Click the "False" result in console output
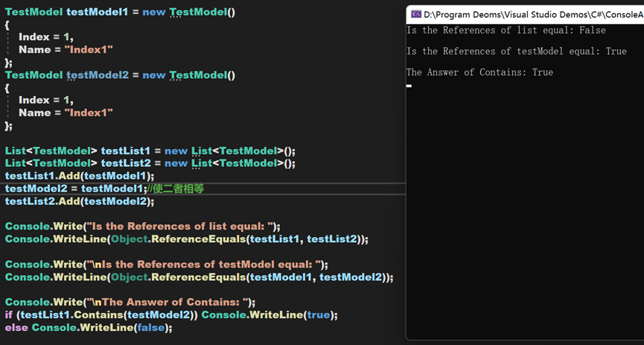 pyautogui.click(x=591, y=31)
